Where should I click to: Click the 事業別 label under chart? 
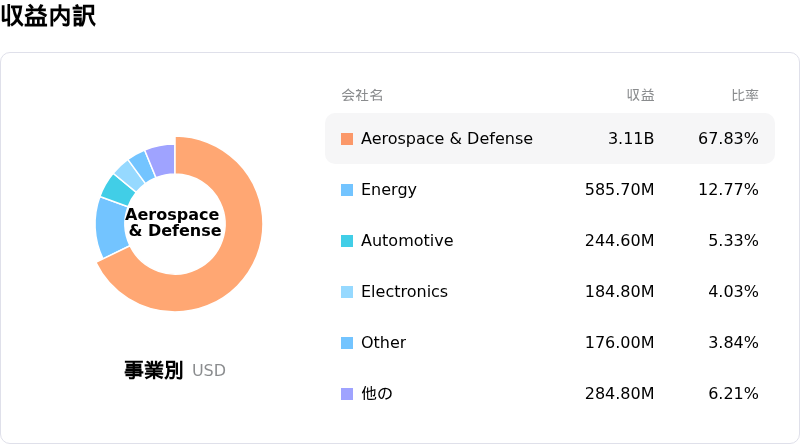click(x=153, y=370)
